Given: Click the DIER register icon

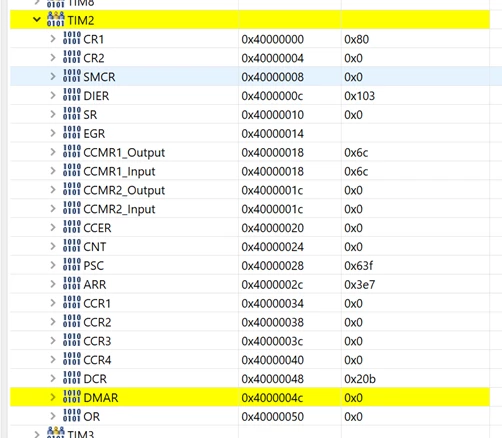Looking at the screenshot, I should tap(72, 95).
